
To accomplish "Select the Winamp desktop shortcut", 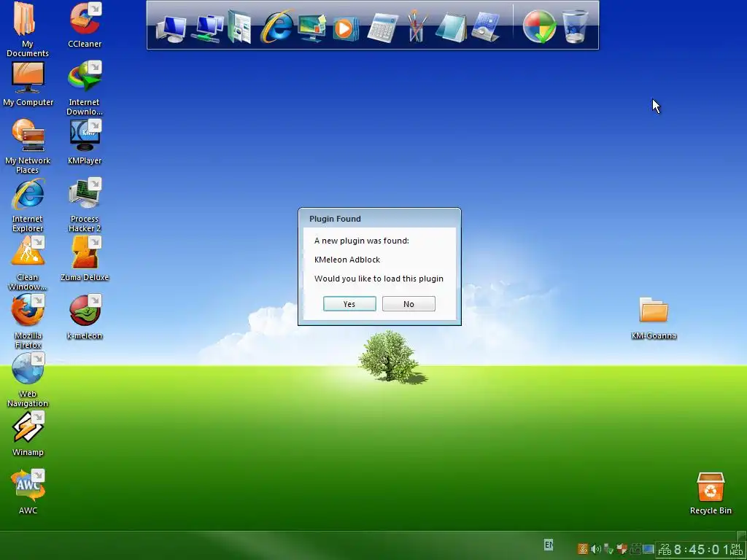I will point(28,434).
